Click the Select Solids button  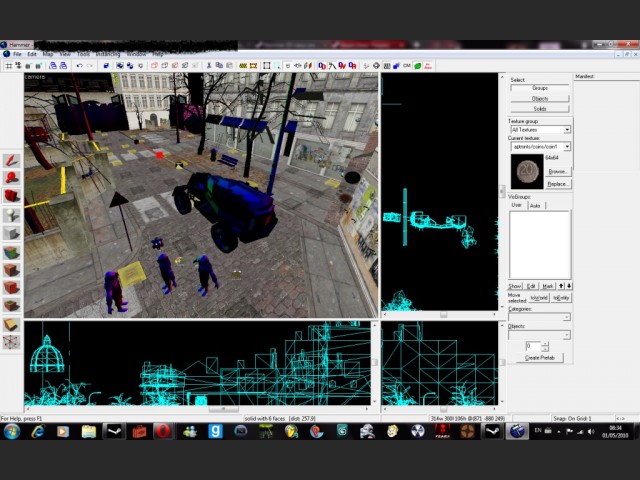540,109
